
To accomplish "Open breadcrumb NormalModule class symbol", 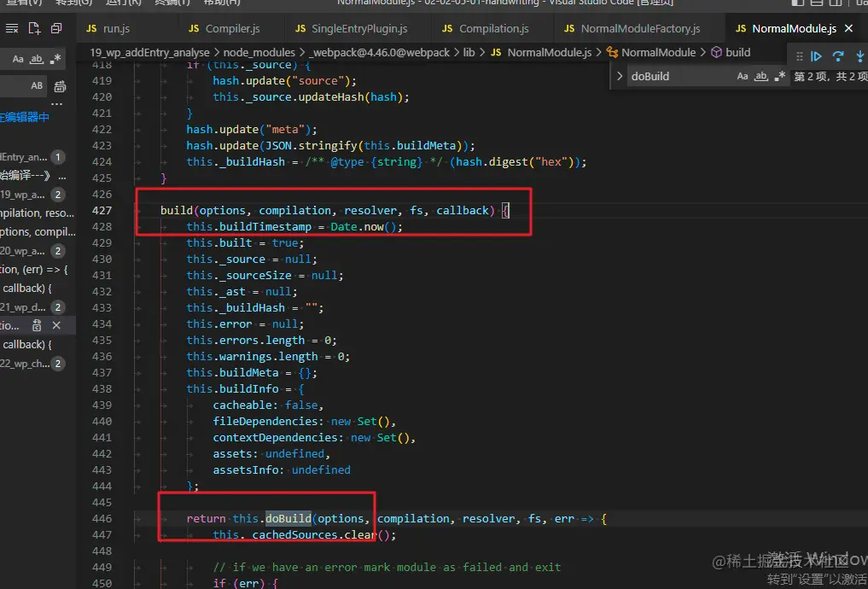I will click(651, 53).
